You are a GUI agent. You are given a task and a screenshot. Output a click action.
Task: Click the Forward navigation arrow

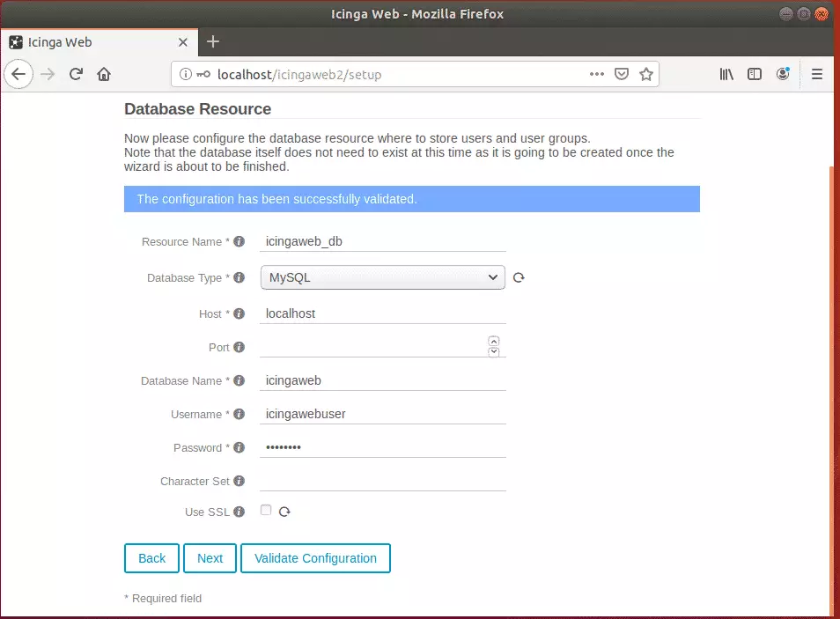tap(48, 74)
